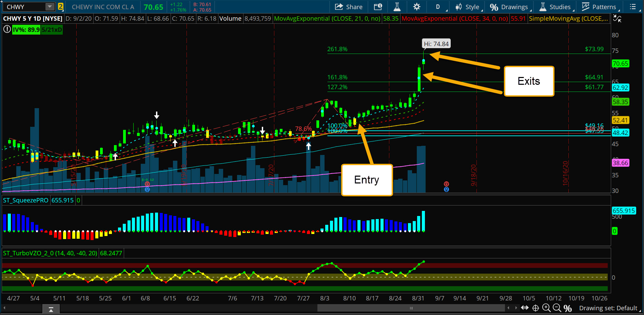Viewport: 644px width, 315px height.
Task: Click the 161.8% Fibonacci level label
Action: click(337, 77)
